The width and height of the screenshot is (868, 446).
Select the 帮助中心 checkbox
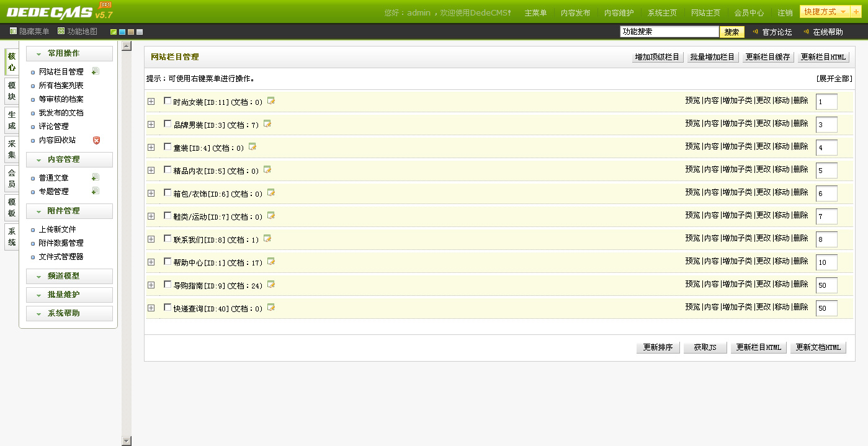[168, 262]
